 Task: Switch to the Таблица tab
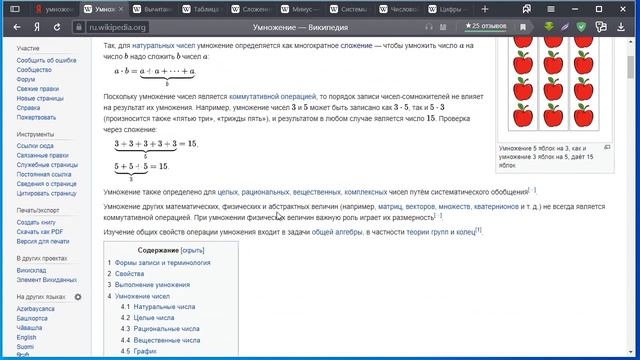tap(201, 9)
